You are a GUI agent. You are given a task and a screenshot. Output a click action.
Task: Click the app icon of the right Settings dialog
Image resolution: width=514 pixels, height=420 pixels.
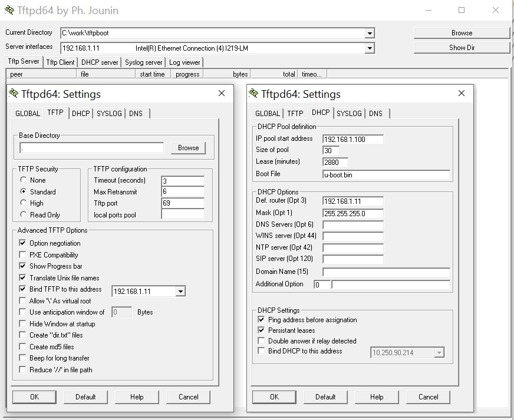253,94
